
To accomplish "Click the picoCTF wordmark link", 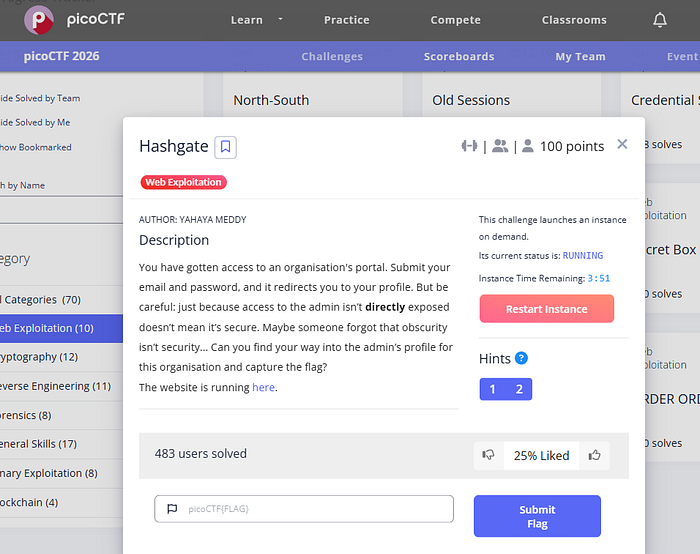I will pyautogui.click(x=96, y=19).
